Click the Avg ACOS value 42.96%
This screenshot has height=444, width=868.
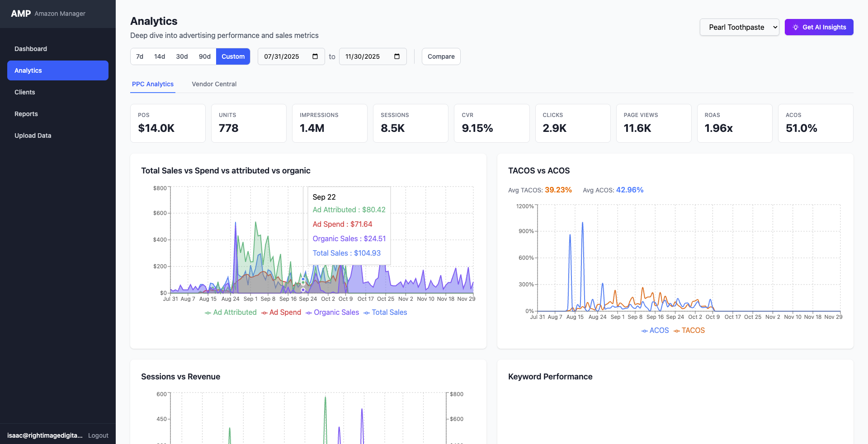click(x=630, y=190)
